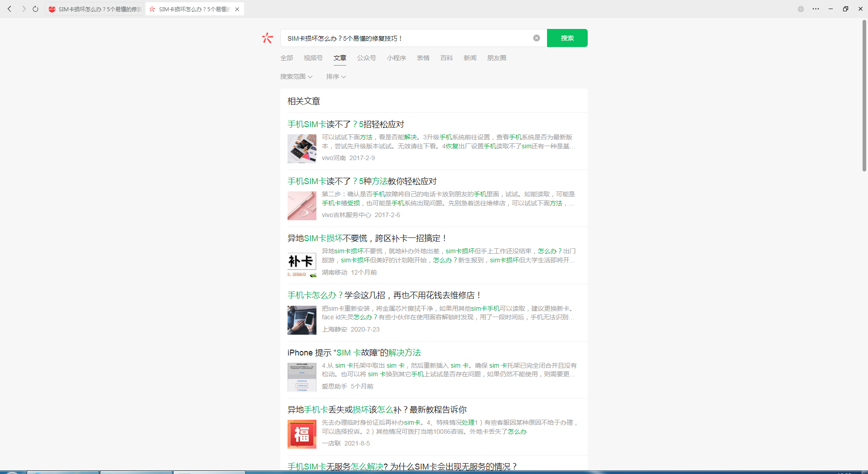Select the 百科 filter tab
The image size is (868, 474).
tap(447, 58)
